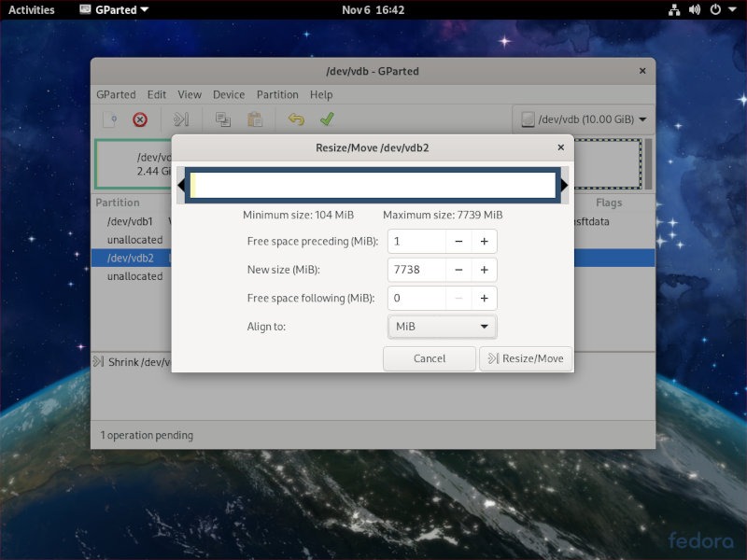Click the Resize/Move toolbar icon

[182, 119]
